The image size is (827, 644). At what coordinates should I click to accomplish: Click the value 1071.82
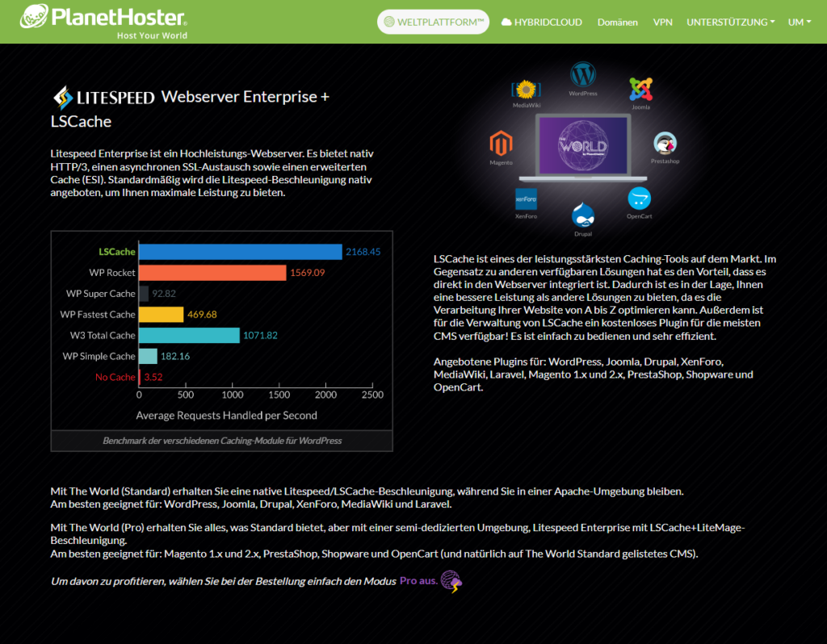tap(260, 335)
